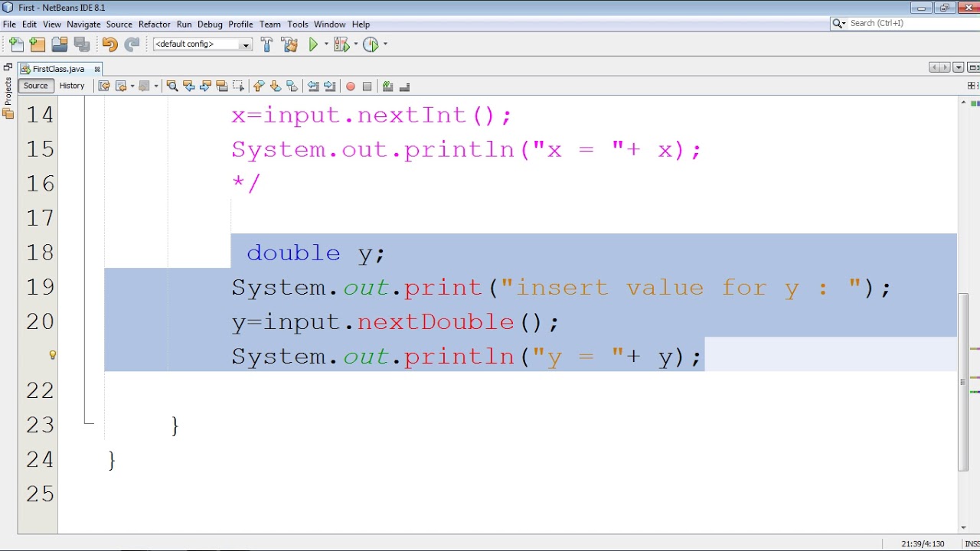This screenshot has width=980, height=551.
Task: Close the FirstClass.java tab
Action: pos(97,69)
